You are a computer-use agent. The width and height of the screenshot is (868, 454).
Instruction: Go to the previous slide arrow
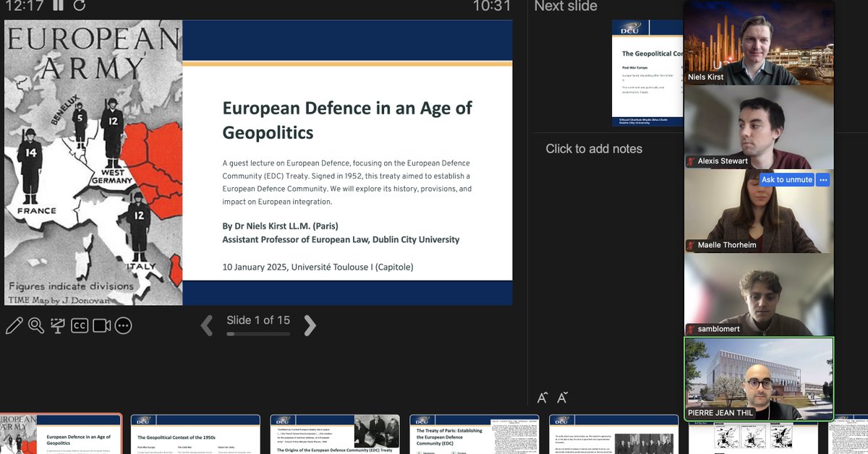click(x=207, y=325)
